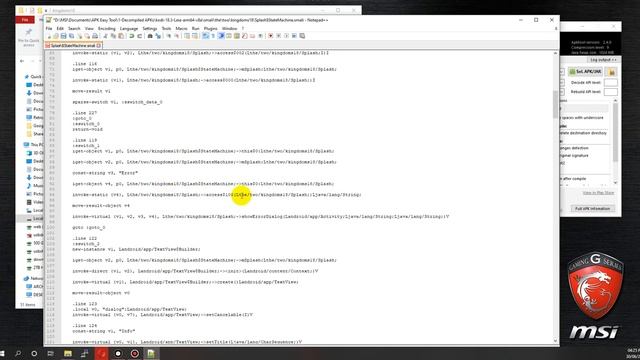Image resolution: width=640 pixels, height=360 pixels.
Task: Click the Save All toolbar icon
Action: (71, 36)
